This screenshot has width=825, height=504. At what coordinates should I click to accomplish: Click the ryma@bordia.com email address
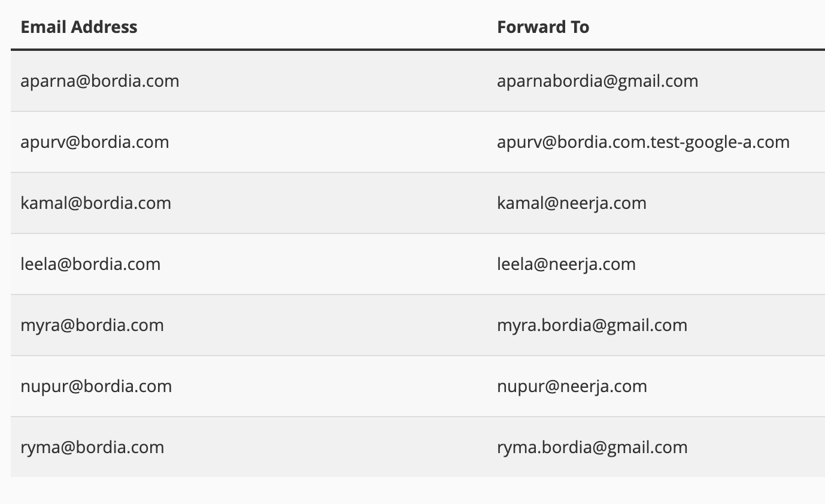point(92,447)
